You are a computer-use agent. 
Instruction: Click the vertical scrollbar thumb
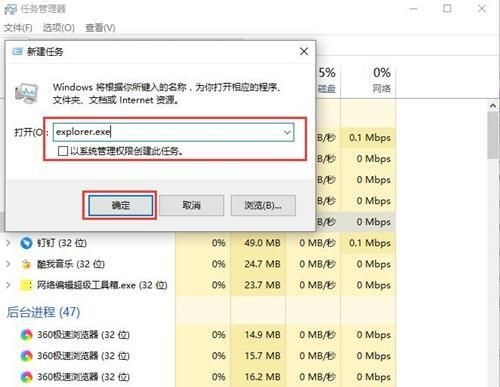tap(493, 135)
